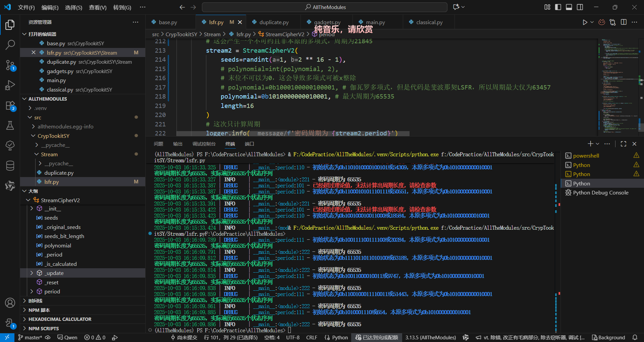Open the Extensions view
644x342 pixels.
click(10, 106)
